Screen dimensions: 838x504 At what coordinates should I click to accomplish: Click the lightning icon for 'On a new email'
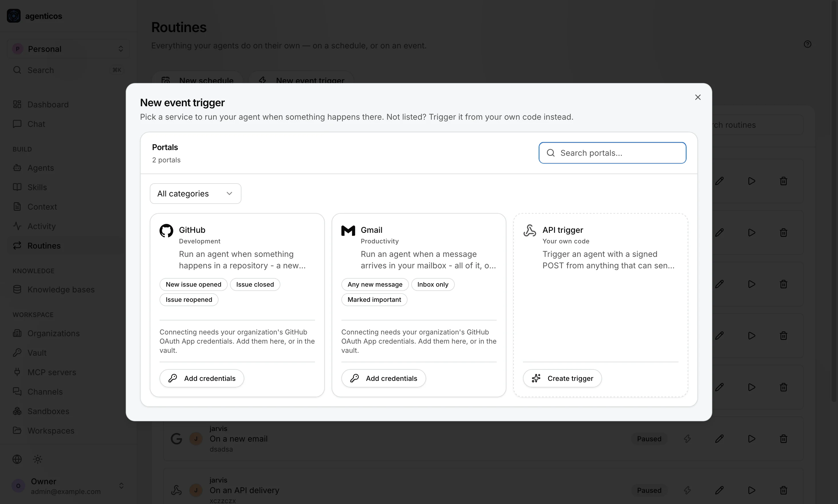(x=687, y=439)
